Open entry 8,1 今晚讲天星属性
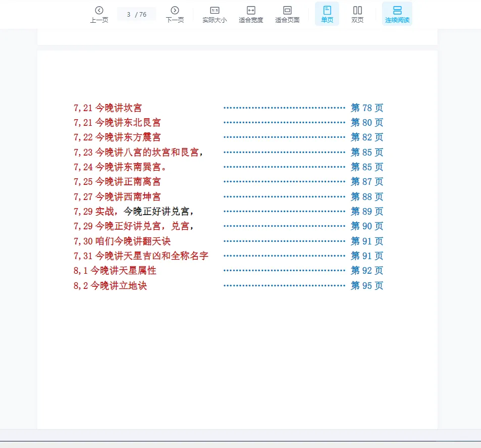481x448 pixels. pos(115,271)
